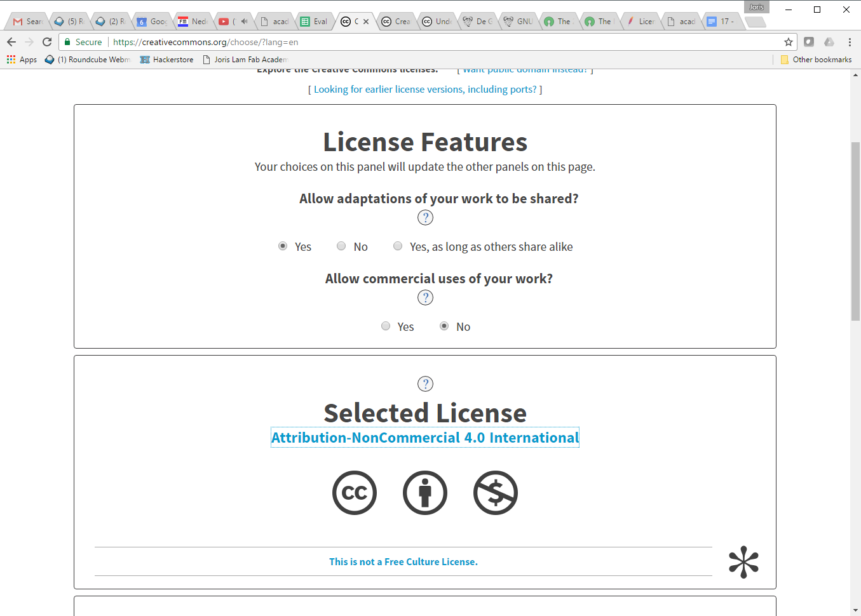Viewport: 861px width, 616px height.
Task: Click the vertical scrollbar thumb
Action: tap(855, 232)
